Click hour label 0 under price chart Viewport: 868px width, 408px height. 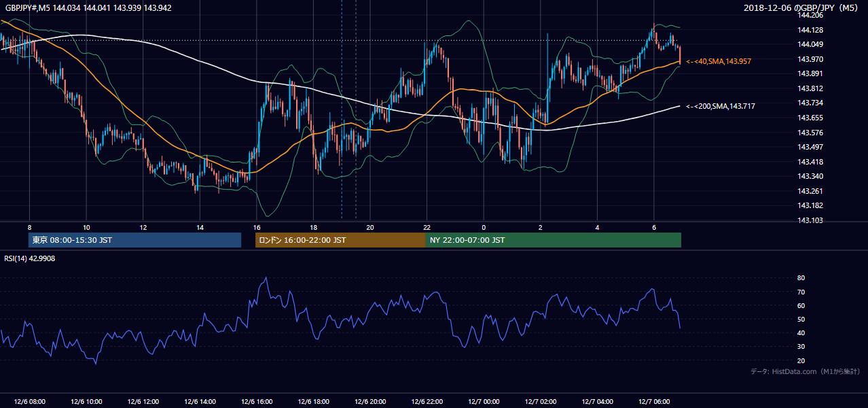[484, 227]
